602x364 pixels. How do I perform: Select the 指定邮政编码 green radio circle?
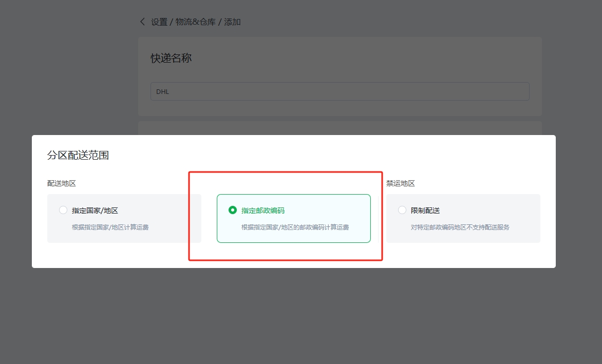pos(233,210)
